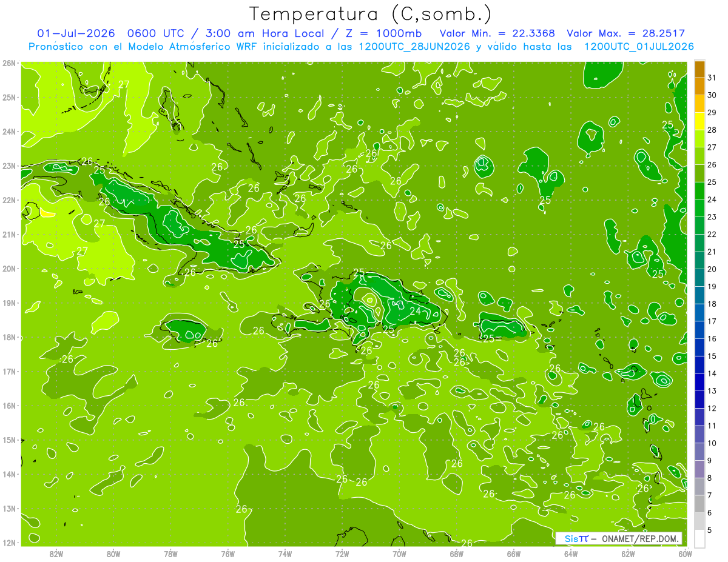Click the "70W" longitude axis label

(x=399, y=554)
